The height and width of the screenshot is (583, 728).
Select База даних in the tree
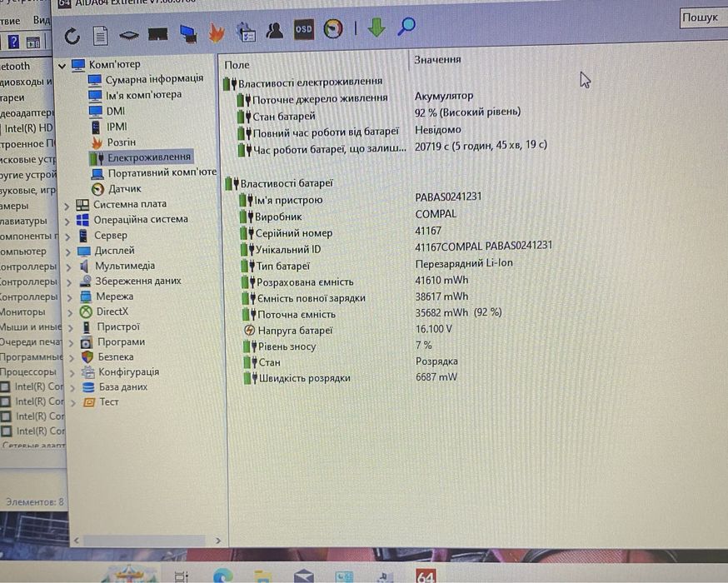pyautogui.click(x=115, y=387)
